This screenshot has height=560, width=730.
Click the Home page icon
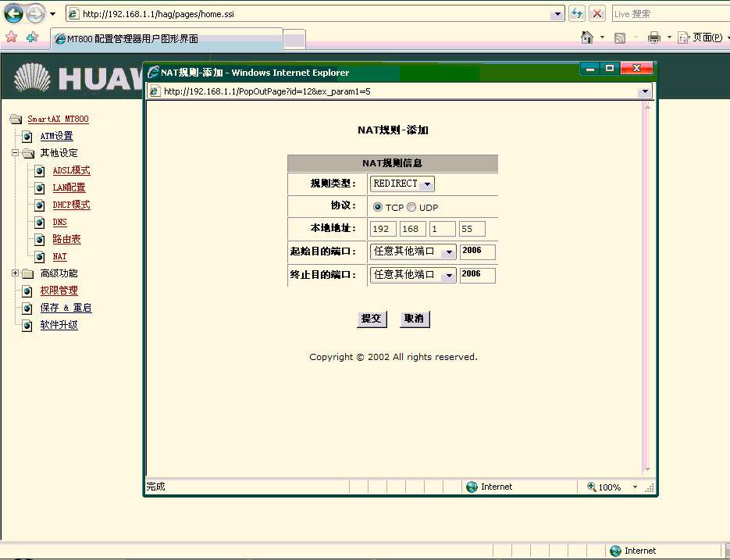tap(587, 37)
